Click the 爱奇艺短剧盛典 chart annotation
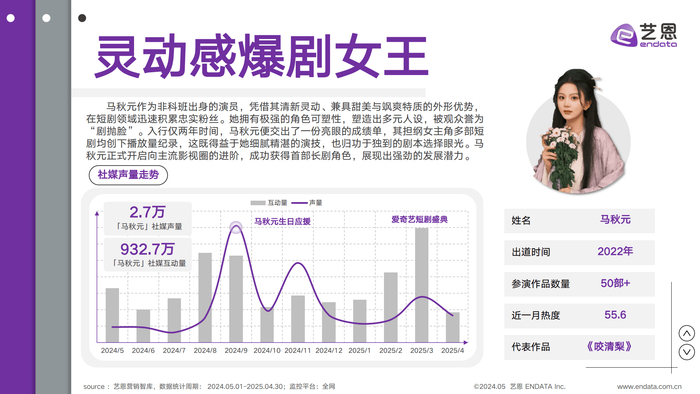The height and width of the screenshot is (394, 700). [419, 219]
